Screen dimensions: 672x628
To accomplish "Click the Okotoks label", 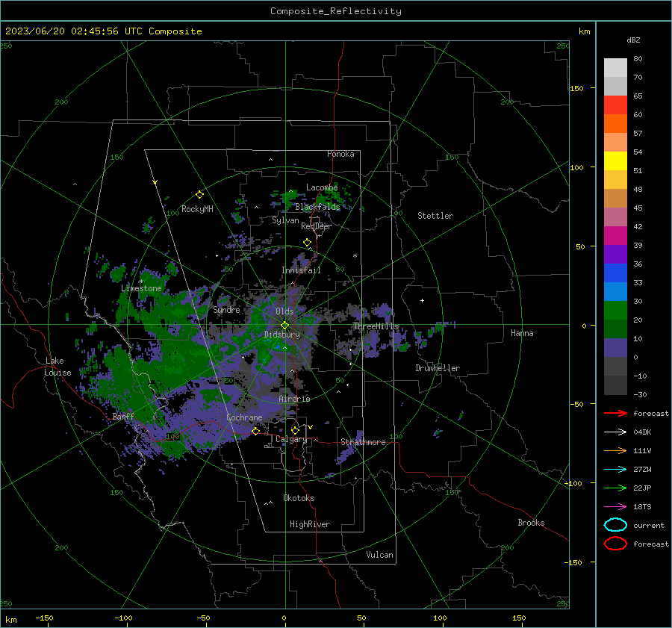I will click(299, 498).
